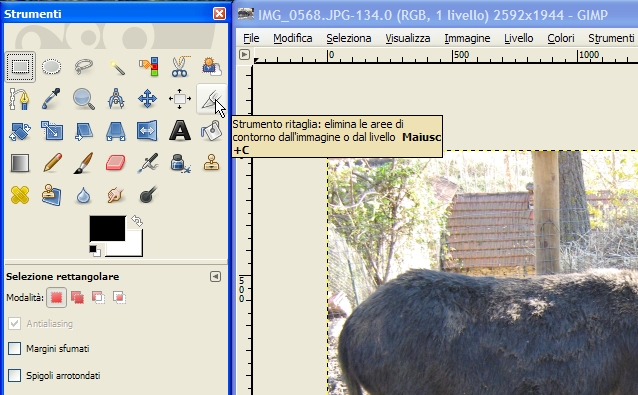Choose the Ink tool
This screenshot has width=638, height=395.
(180, 163)
